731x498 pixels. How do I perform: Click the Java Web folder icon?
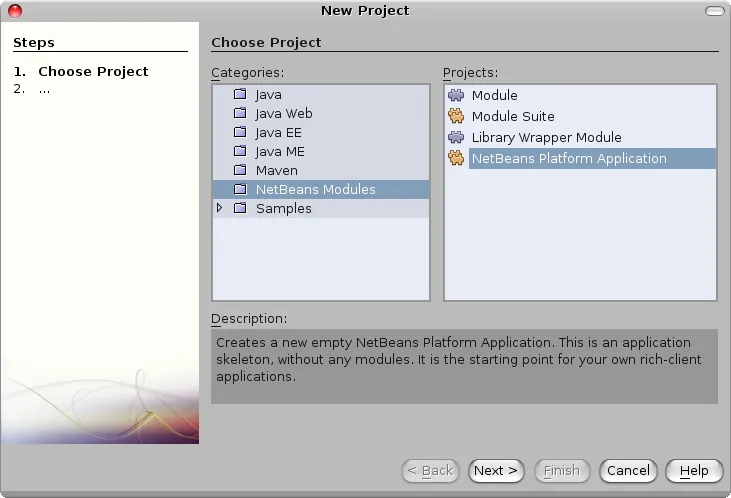click(240, 113)
